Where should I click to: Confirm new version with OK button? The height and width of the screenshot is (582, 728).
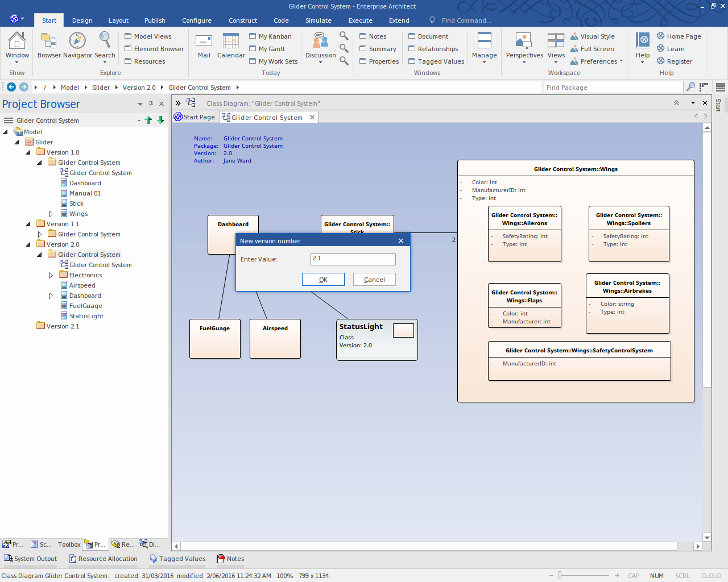(x=323, y=280)
